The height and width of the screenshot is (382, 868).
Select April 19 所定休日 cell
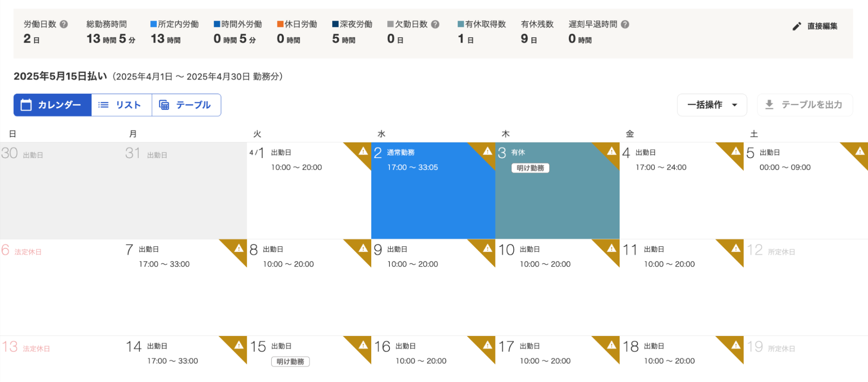click(x=806, y=359)
